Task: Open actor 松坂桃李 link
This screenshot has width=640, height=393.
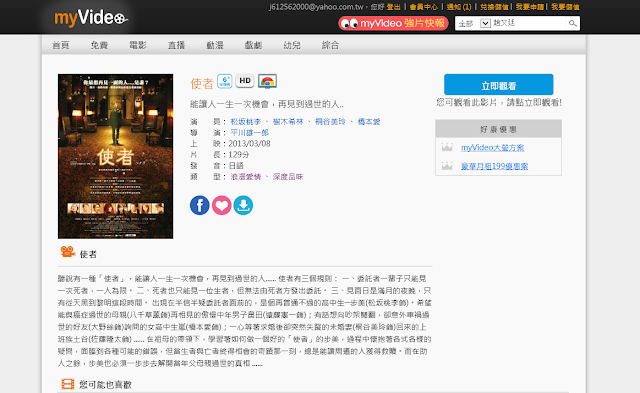Action: [x=245, y=122]
